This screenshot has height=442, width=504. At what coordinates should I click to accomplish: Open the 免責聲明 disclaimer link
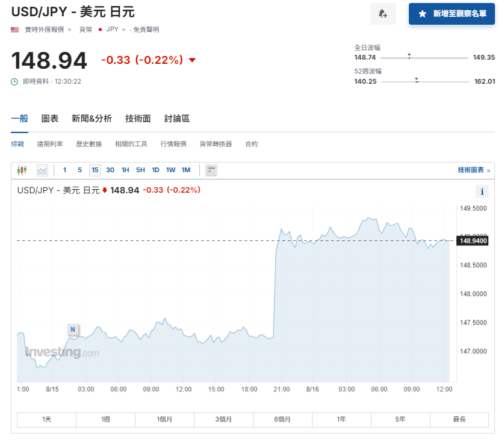coord(146,30)
